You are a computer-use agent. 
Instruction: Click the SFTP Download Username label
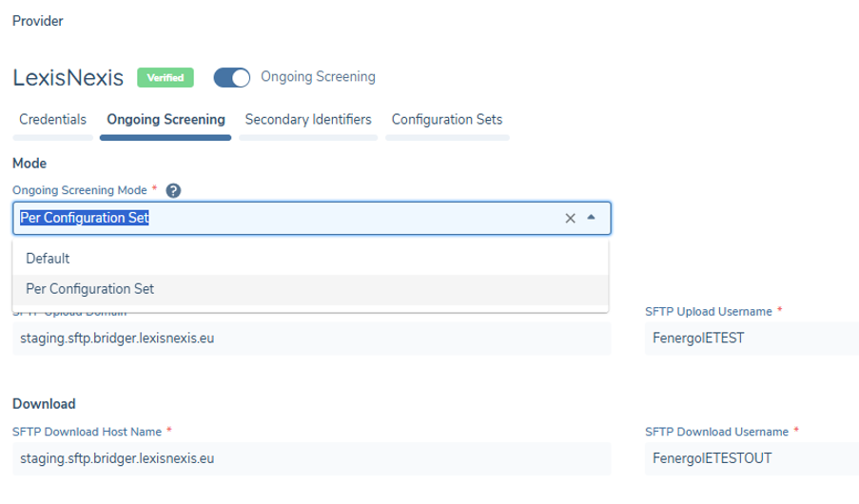coord(716,432)
